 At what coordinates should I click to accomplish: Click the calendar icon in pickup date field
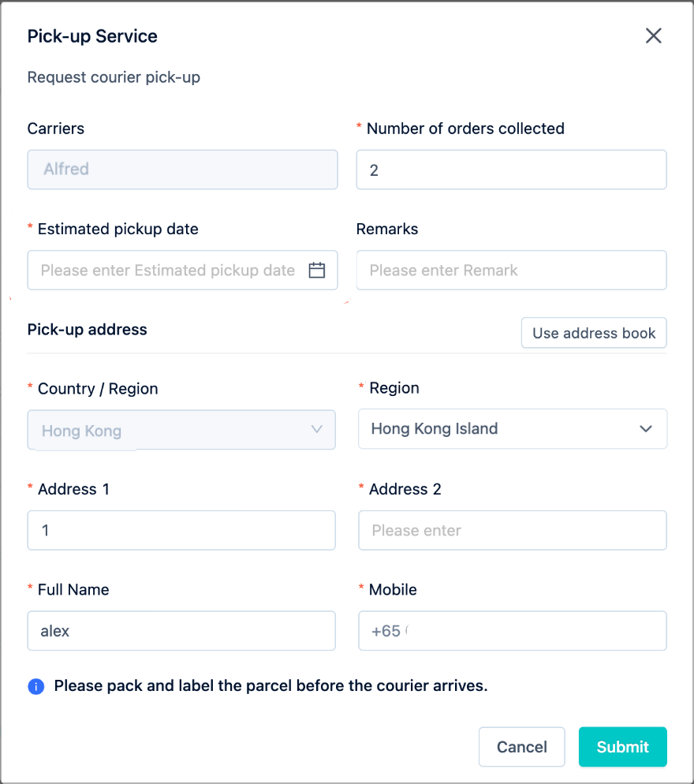(316, 270)
